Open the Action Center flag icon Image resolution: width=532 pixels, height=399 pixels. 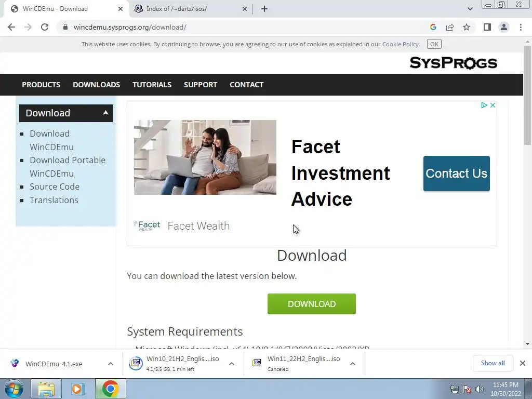point(467,389)
